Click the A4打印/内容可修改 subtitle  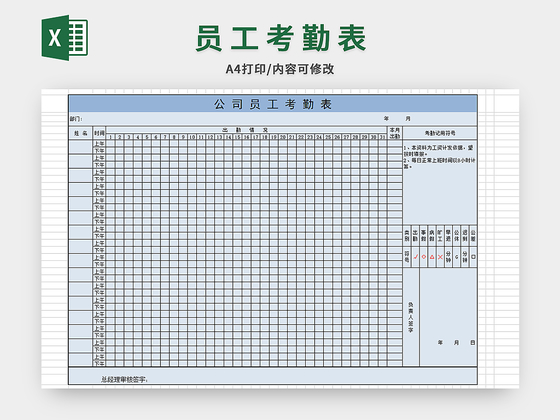pyautogui.click(x=280, y=69)
